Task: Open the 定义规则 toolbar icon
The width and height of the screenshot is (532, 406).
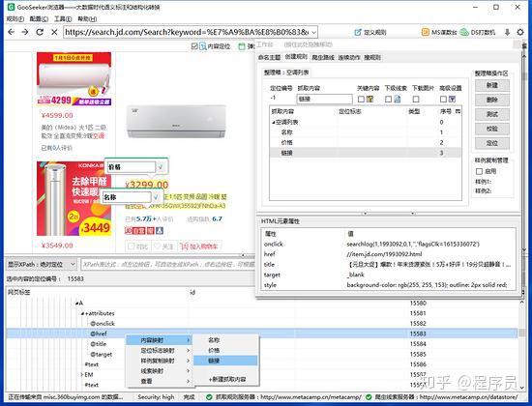Action: click(x=369, y=32)
